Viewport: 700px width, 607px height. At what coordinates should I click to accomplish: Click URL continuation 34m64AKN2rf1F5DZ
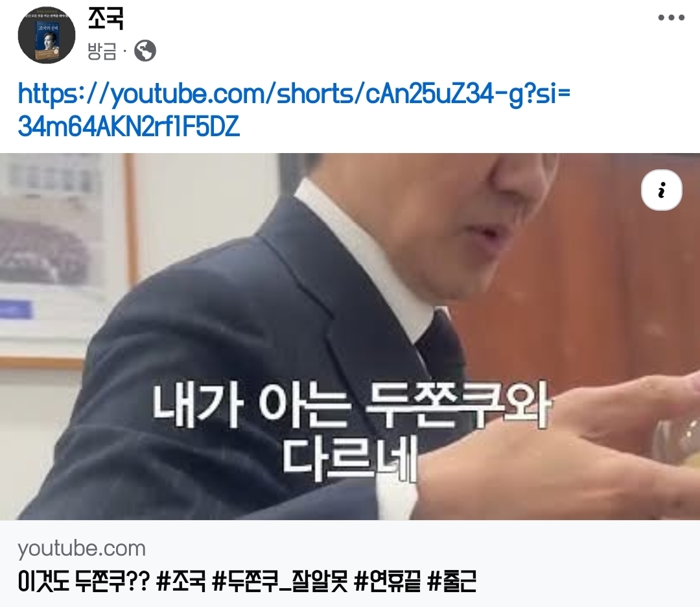[128, 127]
